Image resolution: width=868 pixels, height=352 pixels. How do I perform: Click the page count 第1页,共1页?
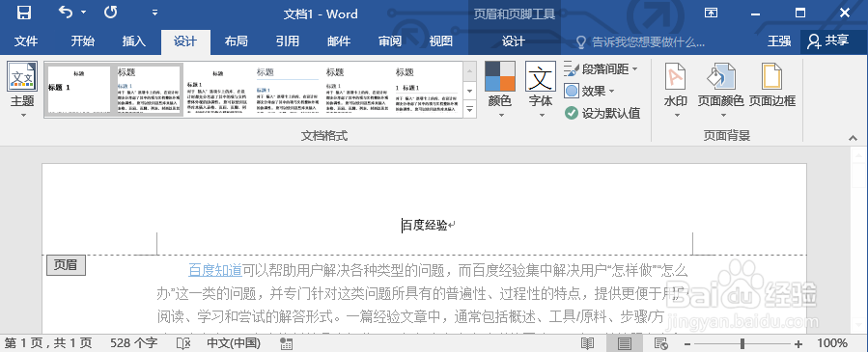click(48, 343)
